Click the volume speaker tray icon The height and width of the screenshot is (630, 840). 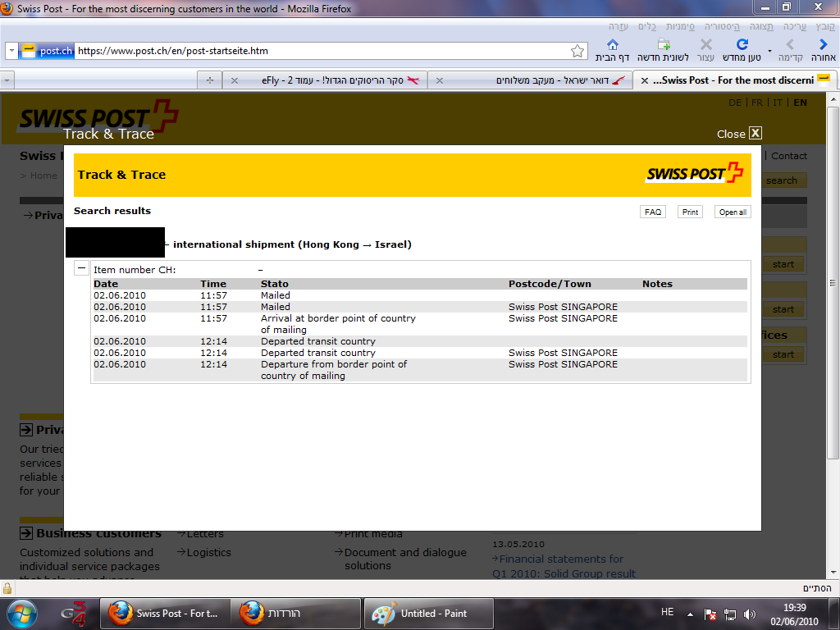(750, 614)
